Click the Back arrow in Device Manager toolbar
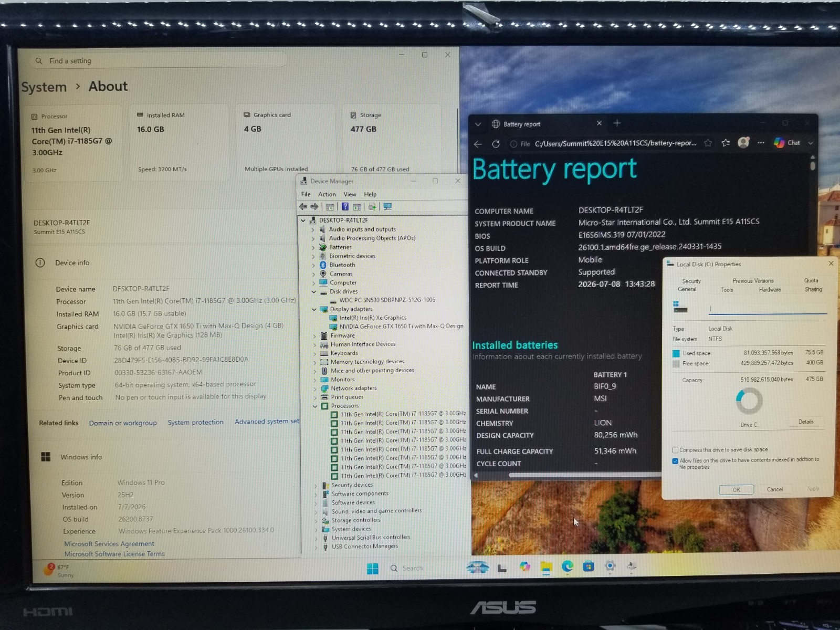Screen dimensions: 840x630 [303, 207]
